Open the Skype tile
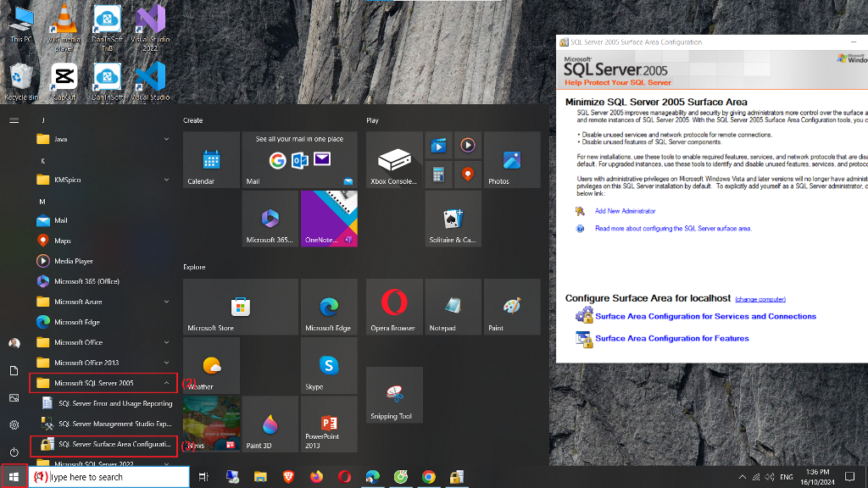868x488 pixels. pos(329,366)
